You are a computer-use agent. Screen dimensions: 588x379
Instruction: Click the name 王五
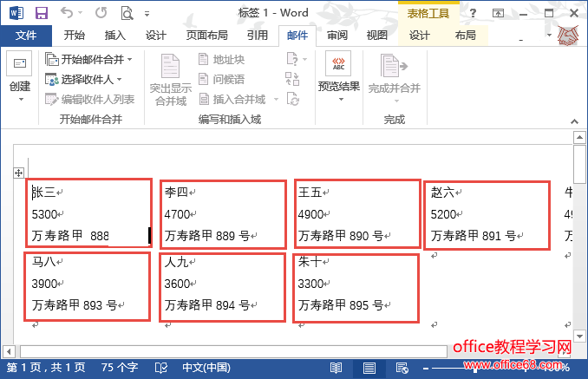tap(310, 193)
